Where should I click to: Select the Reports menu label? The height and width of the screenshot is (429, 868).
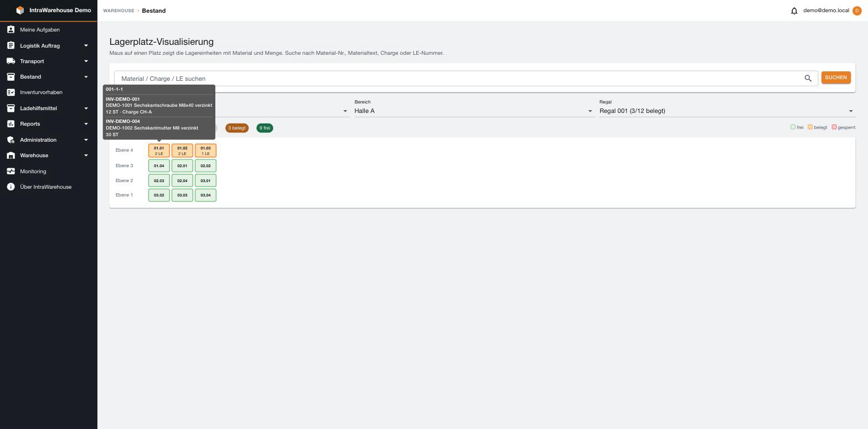tap(30, 124)
